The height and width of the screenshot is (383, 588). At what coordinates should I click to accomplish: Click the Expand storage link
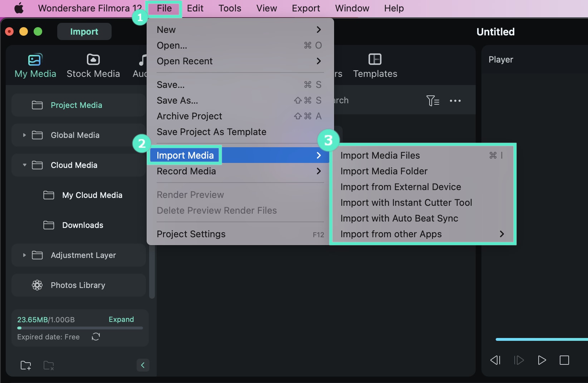tap(121, 319)
